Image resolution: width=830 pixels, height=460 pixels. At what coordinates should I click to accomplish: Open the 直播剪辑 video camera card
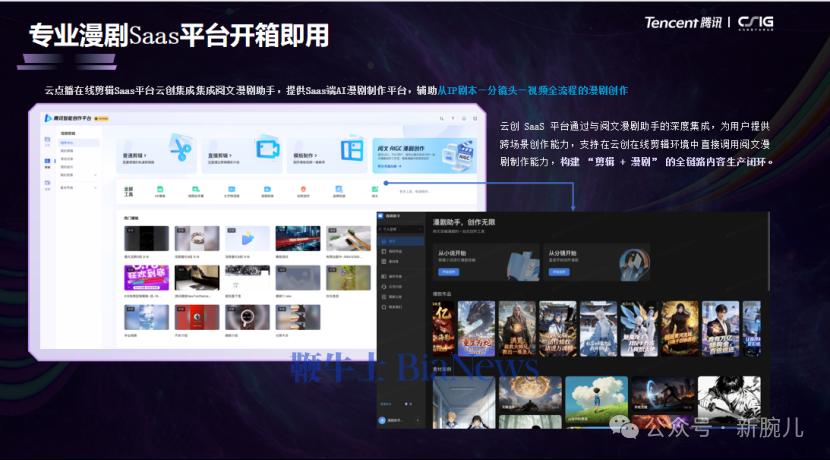point(242,155)
